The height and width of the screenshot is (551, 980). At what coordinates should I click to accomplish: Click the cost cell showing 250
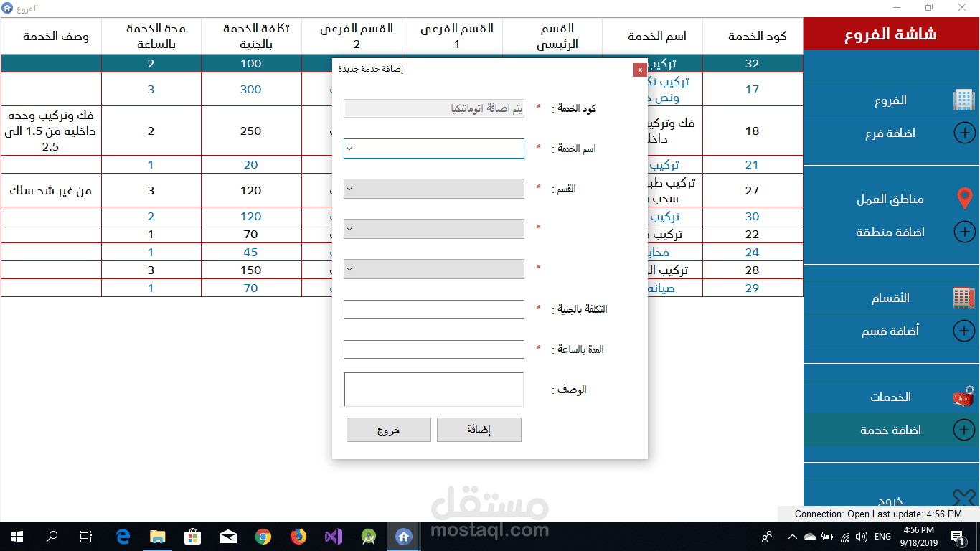coord(251,131)
